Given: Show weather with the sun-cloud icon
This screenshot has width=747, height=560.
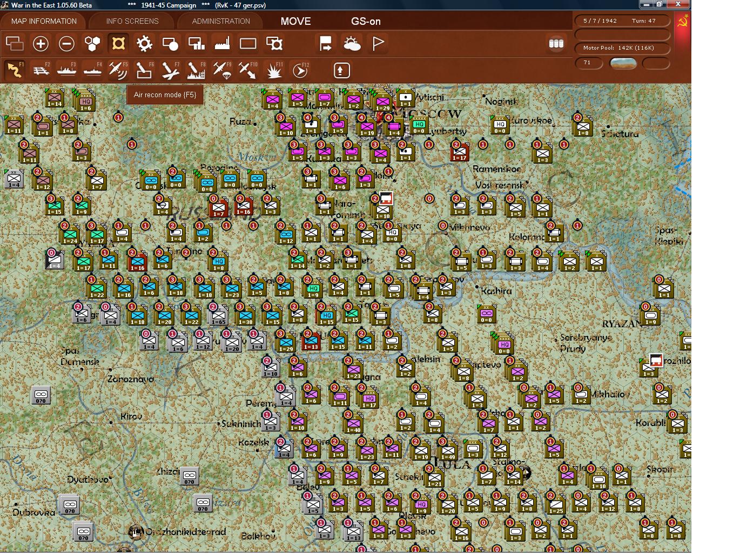Looking at the screenshot, I should pos(352,43).
